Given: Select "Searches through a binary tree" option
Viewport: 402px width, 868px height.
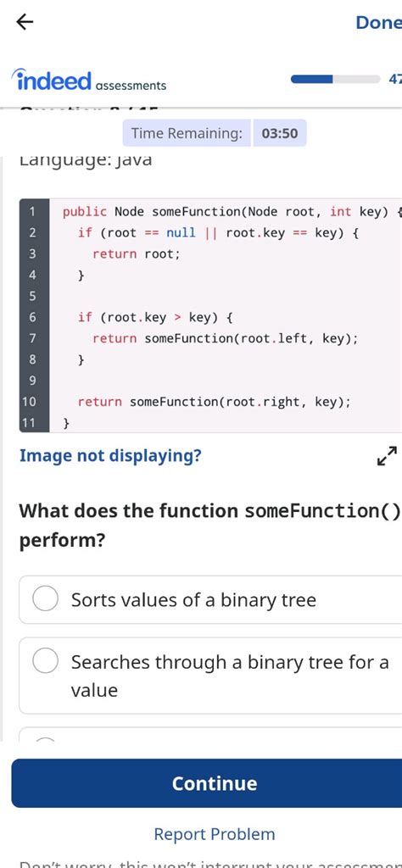Looking at the screenshot, I should tap(210, 676).
